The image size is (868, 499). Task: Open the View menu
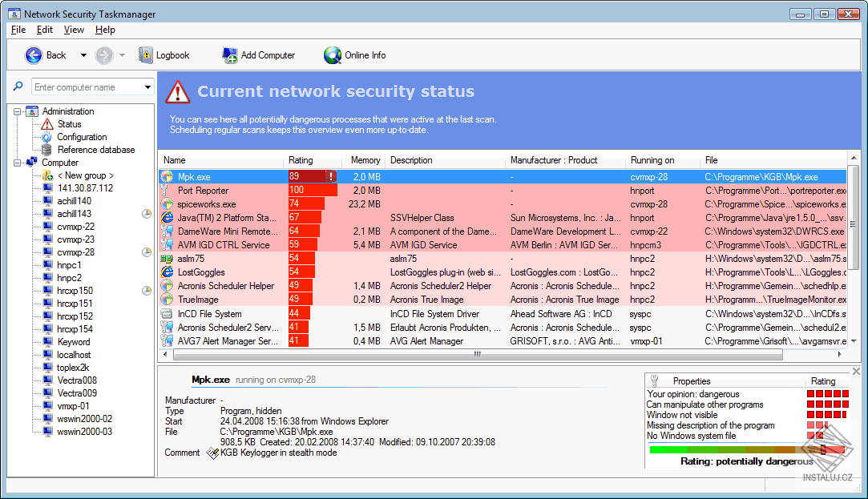(x=74, y=30)
